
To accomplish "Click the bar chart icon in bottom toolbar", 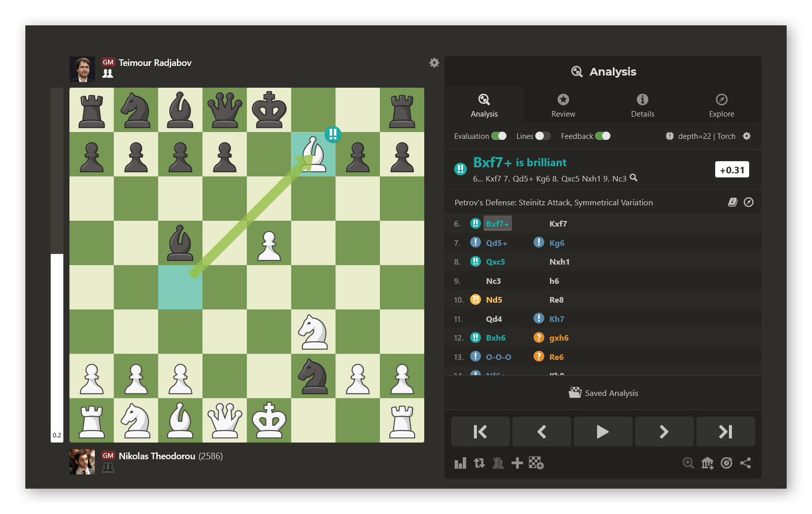I will [x=460, y=463].
